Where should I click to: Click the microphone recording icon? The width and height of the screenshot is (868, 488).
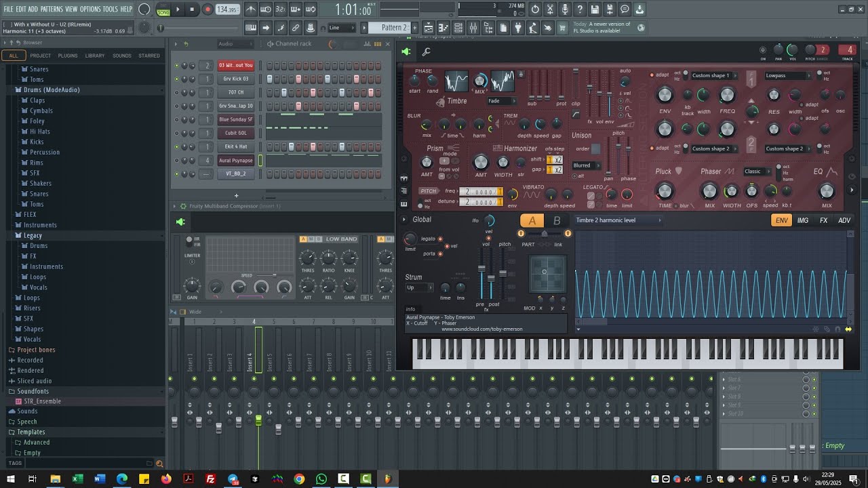pyautogui.click(x=565, y=9)
